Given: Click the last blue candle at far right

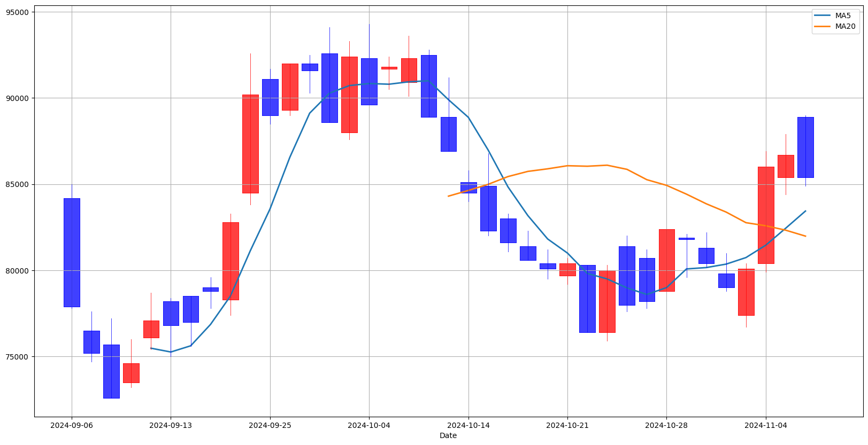Looking at the screenshot, I should (805, 147).
